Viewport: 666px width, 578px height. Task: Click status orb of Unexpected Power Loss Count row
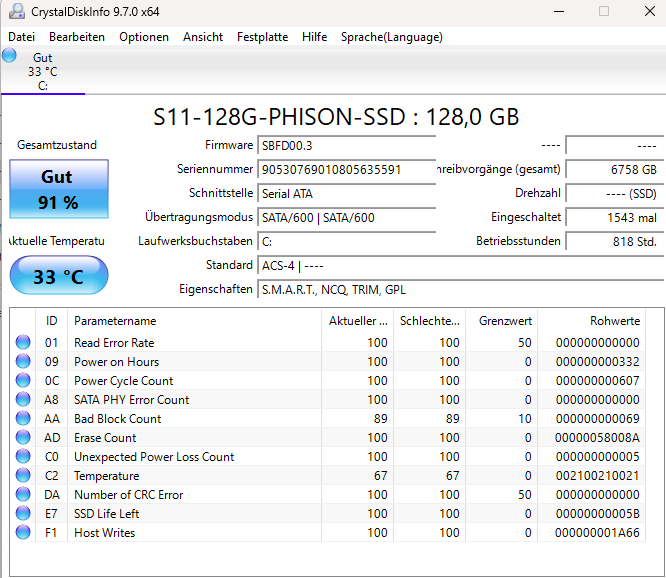point(23,457)
